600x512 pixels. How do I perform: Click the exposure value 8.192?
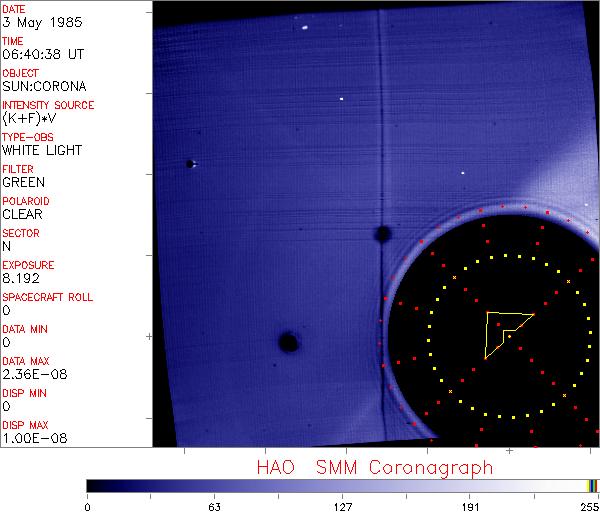coord(21,278)
